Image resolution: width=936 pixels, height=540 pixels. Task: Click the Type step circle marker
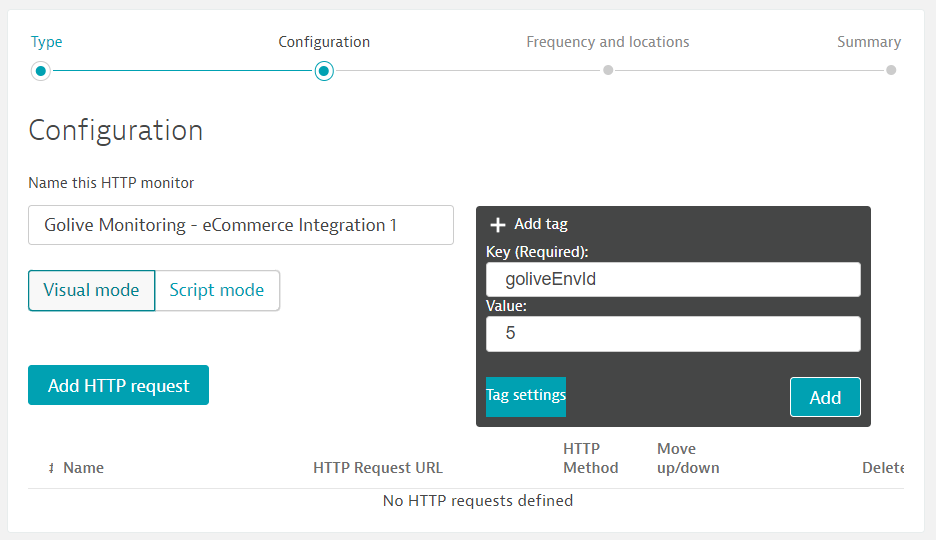point(40,71)
